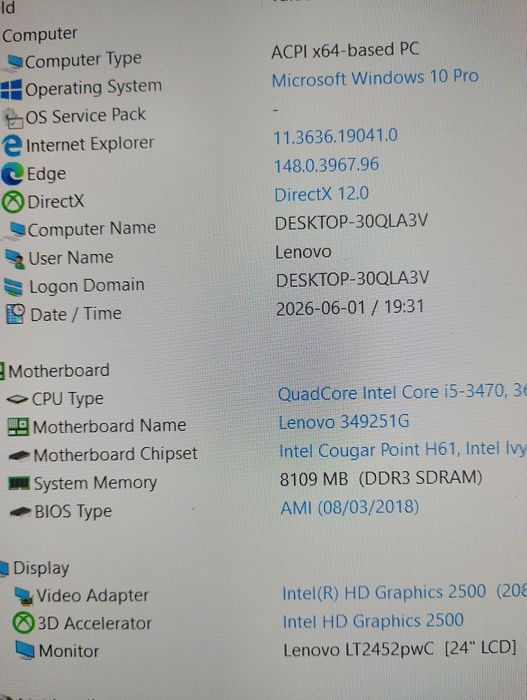Select the Computer Type field label
The width and height of the screenshot is (527, 700).
(x=84, y=60)
